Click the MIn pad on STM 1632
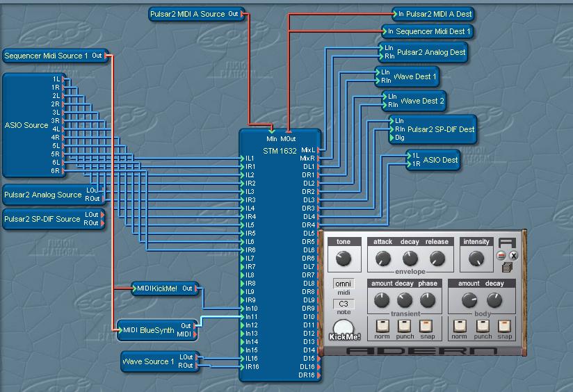 click(x=271, y=131)
